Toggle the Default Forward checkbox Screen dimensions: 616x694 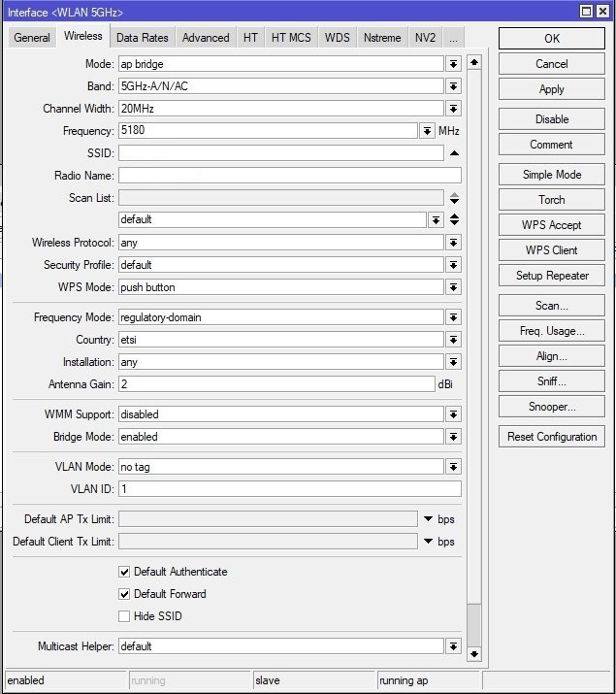(124, 594)
